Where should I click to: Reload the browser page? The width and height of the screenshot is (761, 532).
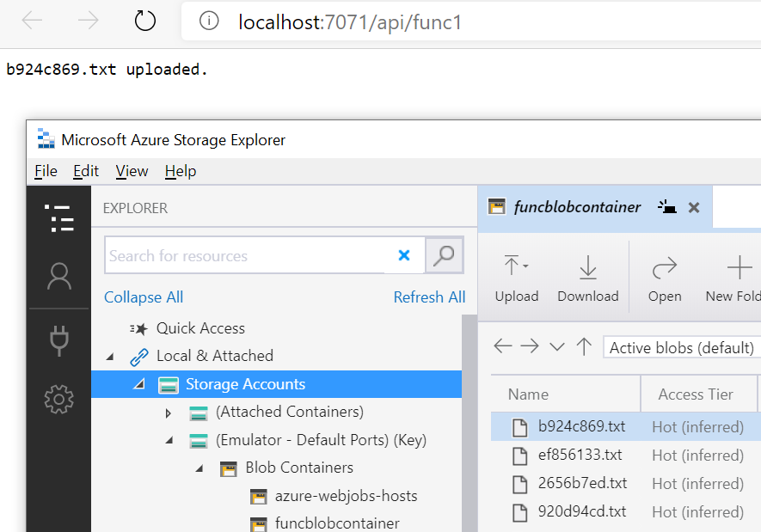coord(145,21)
